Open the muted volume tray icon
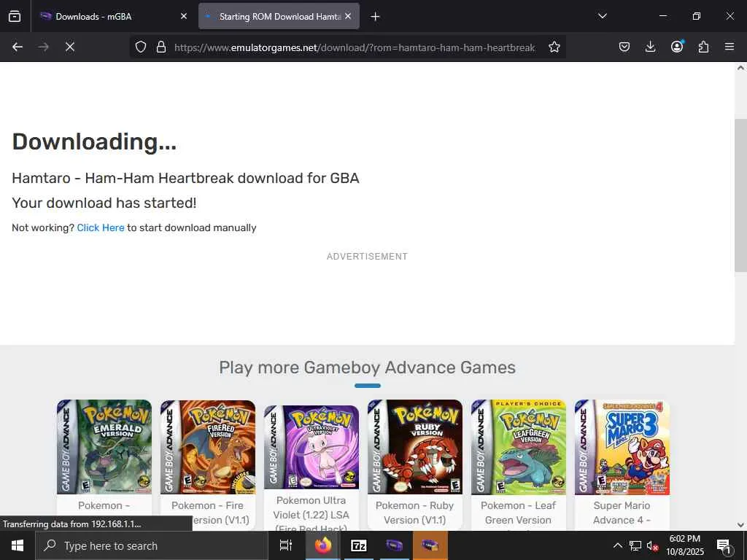This screenshot has width=747, height=560. 652,545
